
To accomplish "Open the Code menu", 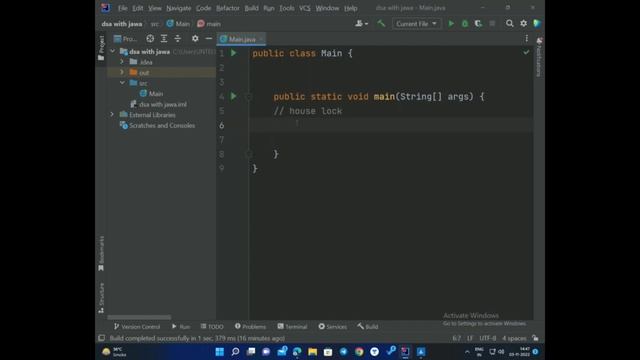I will coord(203,8).
